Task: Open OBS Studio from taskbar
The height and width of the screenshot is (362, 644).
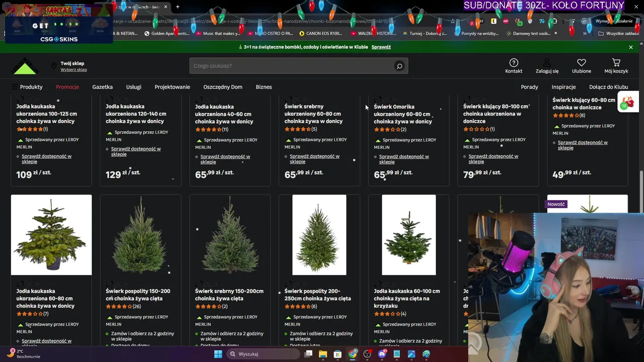Action: pos(367,354)
